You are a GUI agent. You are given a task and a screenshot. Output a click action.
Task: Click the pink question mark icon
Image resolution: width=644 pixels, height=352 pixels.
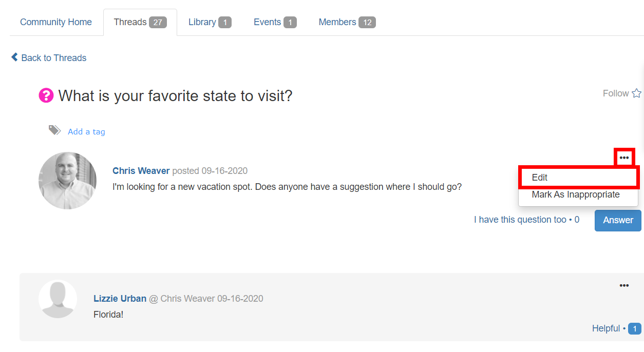pyautogui.click(x=46, y=95)
